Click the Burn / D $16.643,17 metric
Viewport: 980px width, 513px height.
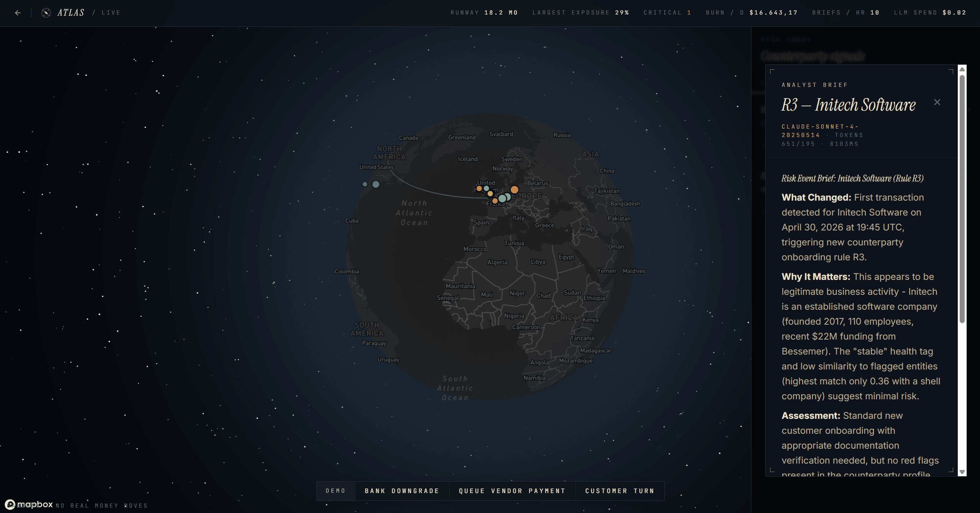coord(752,13)
